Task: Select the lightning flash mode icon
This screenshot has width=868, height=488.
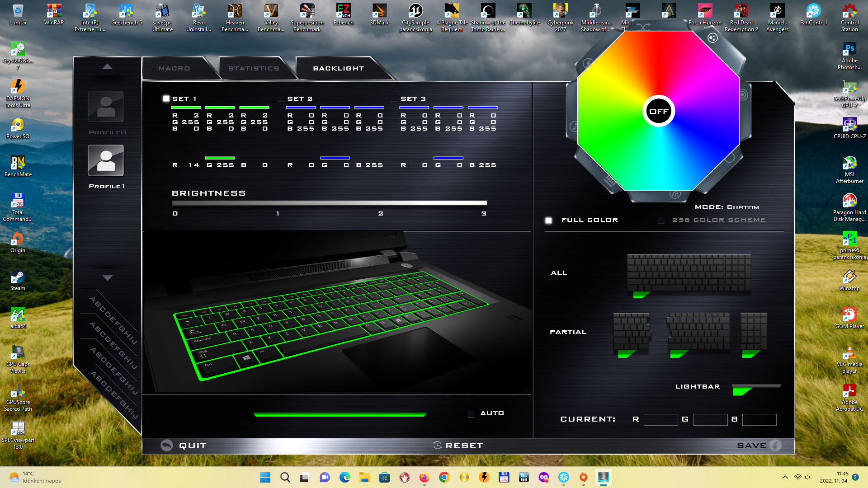Action: pyautogui.click(x=588, y=63)
